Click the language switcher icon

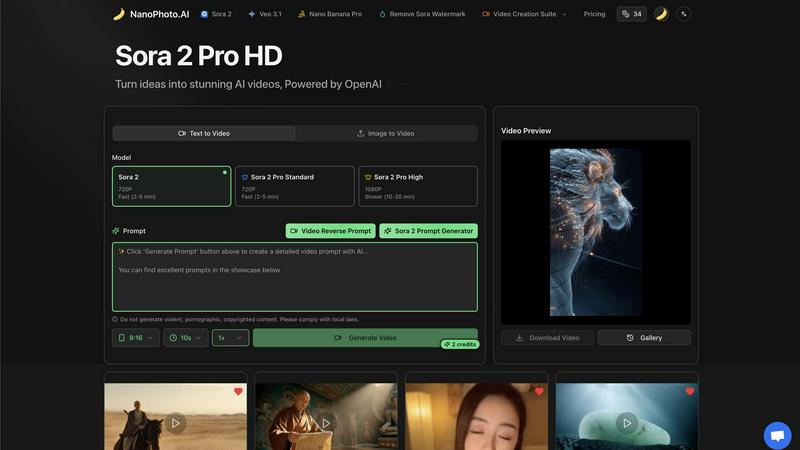pyautogui.click(x=684, y=14)
